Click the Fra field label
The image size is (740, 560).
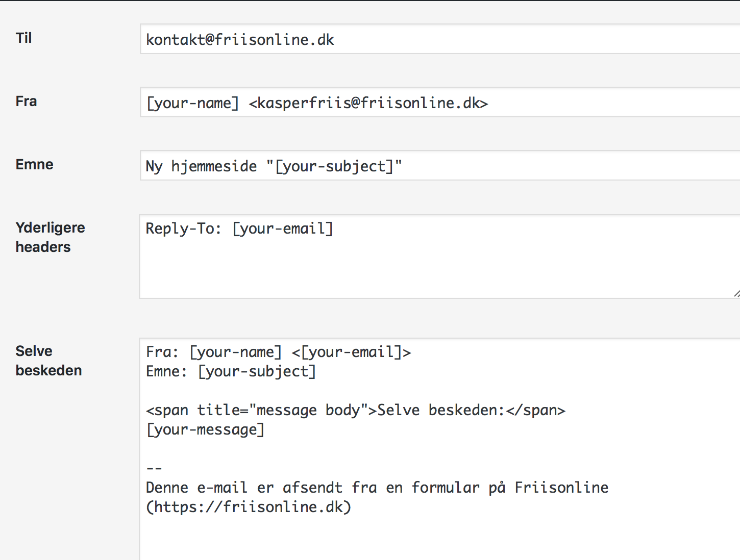coord(26,101)
